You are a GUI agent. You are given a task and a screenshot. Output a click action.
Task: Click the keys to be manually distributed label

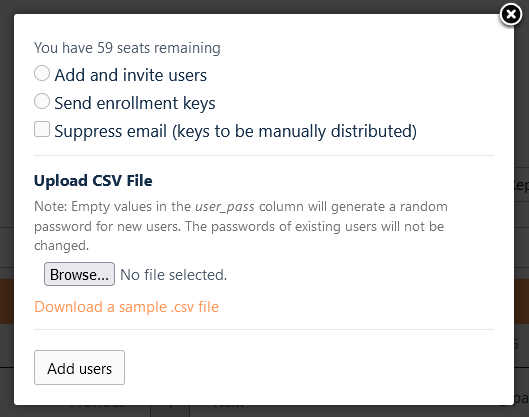click(x=295, y=131)
